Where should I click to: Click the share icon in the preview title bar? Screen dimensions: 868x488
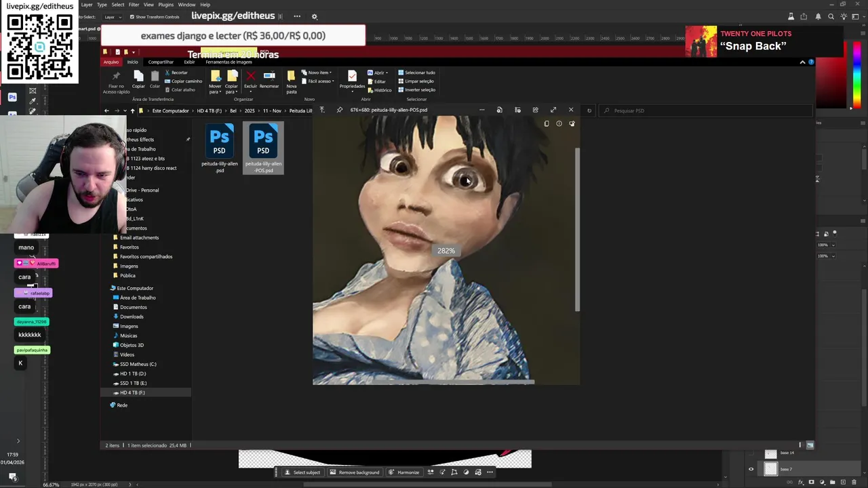[535, 110]
